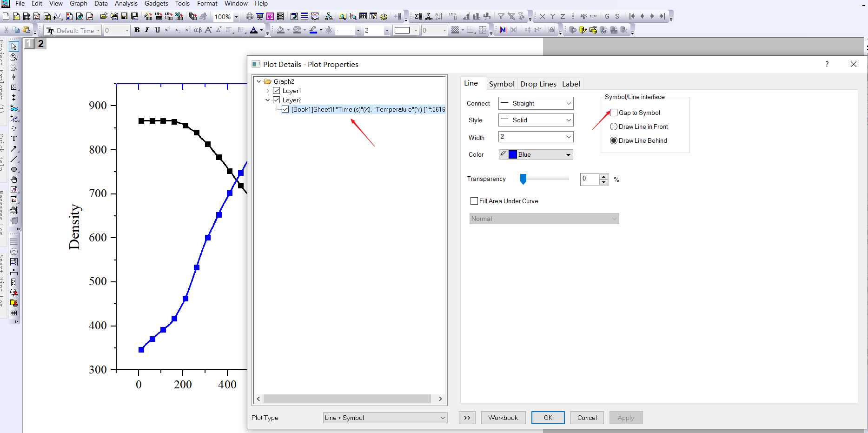The height and width of the screenshot is (433, 868).
Task: Click the Statistics on Columns sigma icon
Action: (418, 16)
